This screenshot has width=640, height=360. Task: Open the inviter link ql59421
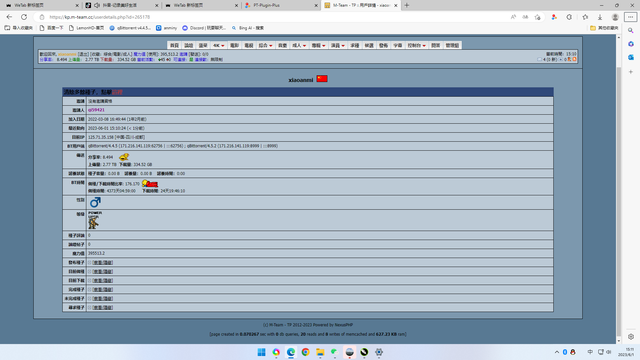tap(96, 110)
